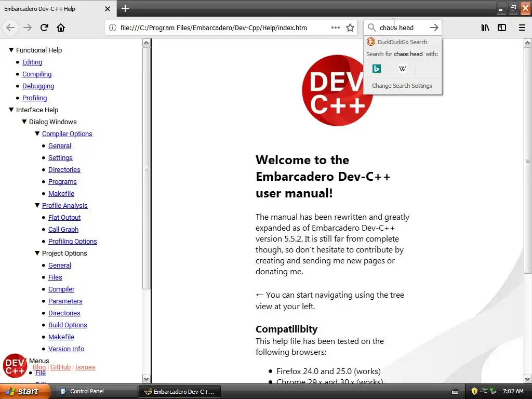Open General under Project Options
The height and width of the screenshot is (399, 532).
(60, 265)
